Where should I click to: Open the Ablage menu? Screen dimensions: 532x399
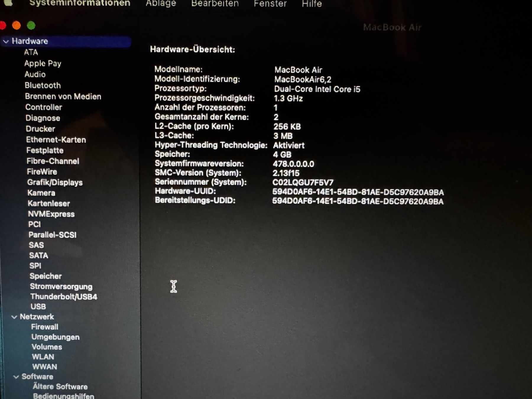(161, 3)
